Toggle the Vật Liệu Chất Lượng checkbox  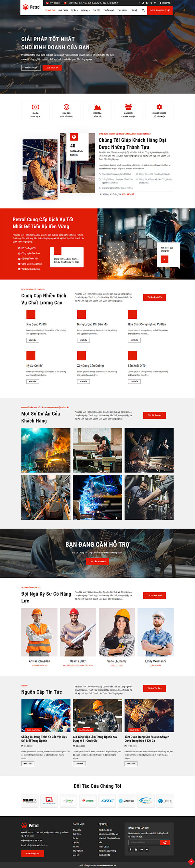click(x=19, y=269)
